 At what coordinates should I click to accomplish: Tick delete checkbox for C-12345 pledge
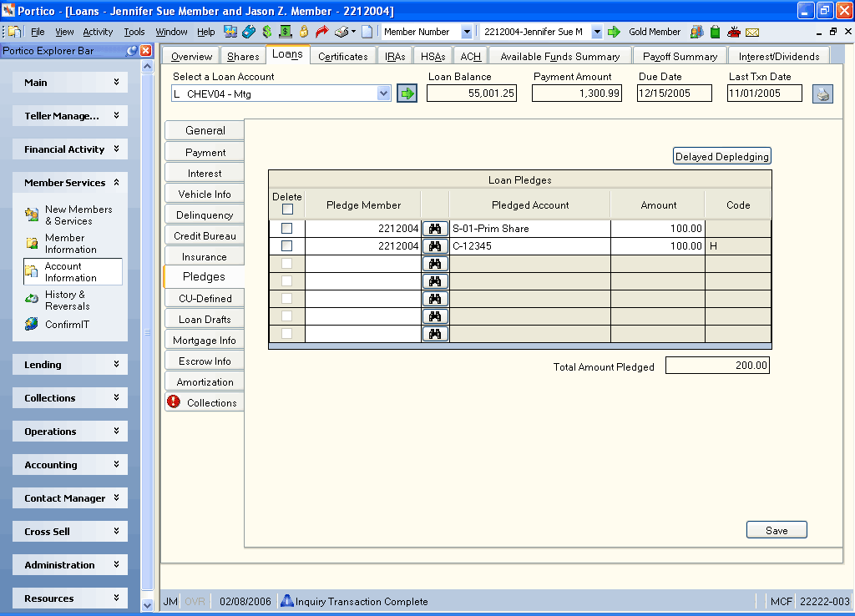tap(287, 246)
